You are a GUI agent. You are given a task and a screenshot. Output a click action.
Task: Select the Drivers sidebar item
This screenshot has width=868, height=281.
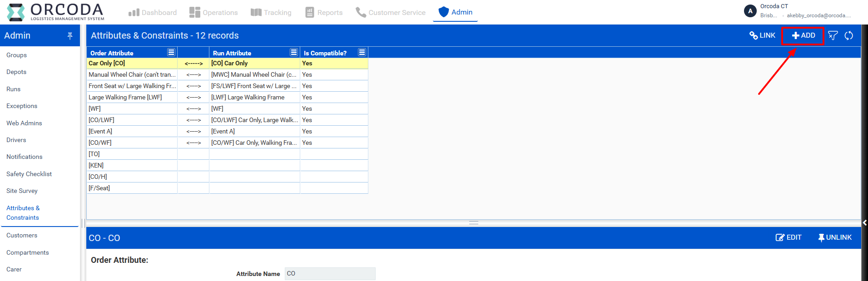pos(16,140)
